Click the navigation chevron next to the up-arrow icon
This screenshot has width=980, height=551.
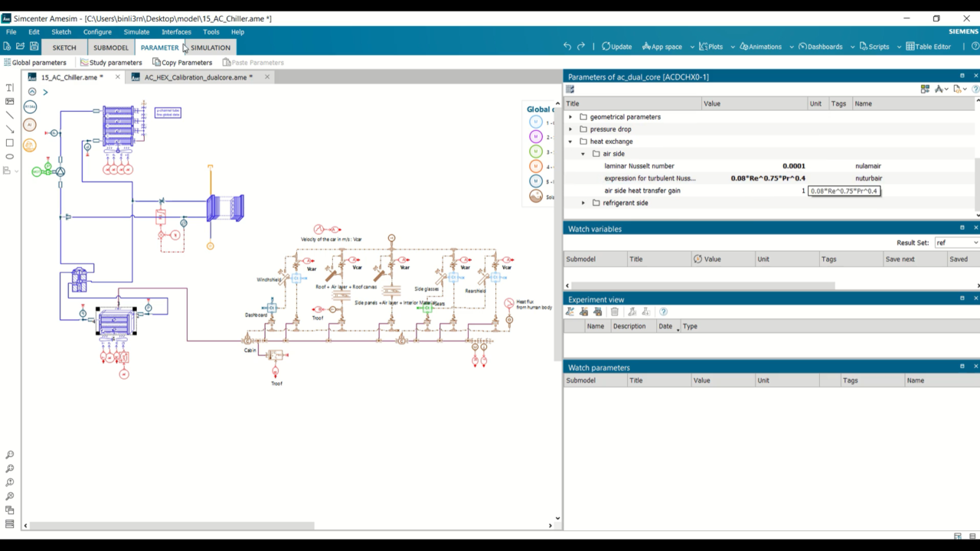tap(45, 92)
